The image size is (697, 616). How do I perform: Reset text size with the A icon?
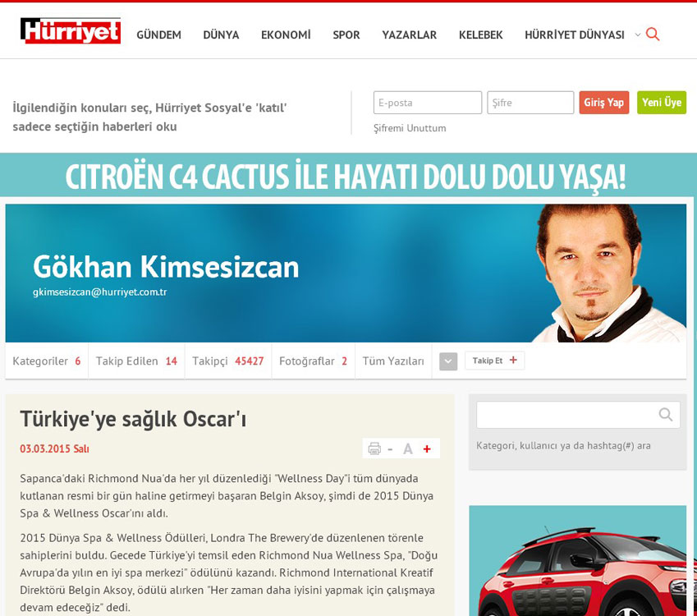coord(408,449)
